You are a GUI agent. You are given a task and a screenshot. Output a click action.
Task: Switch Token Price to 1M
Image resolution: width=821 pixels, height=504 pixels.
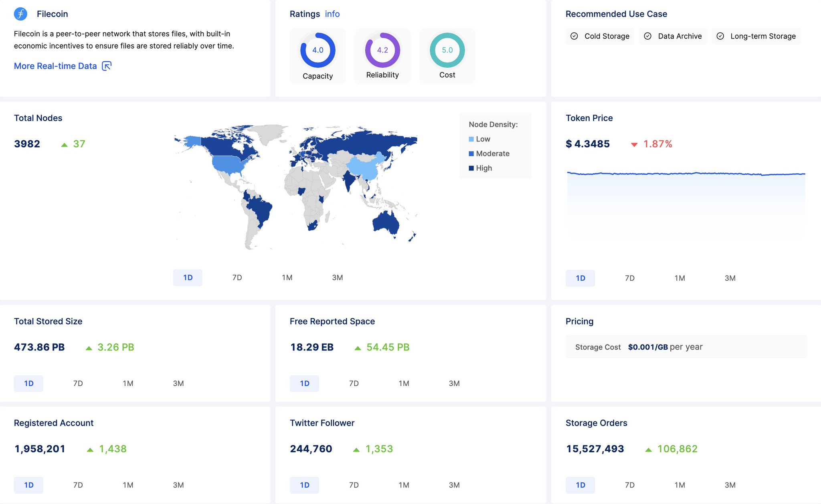pos(679,278)
